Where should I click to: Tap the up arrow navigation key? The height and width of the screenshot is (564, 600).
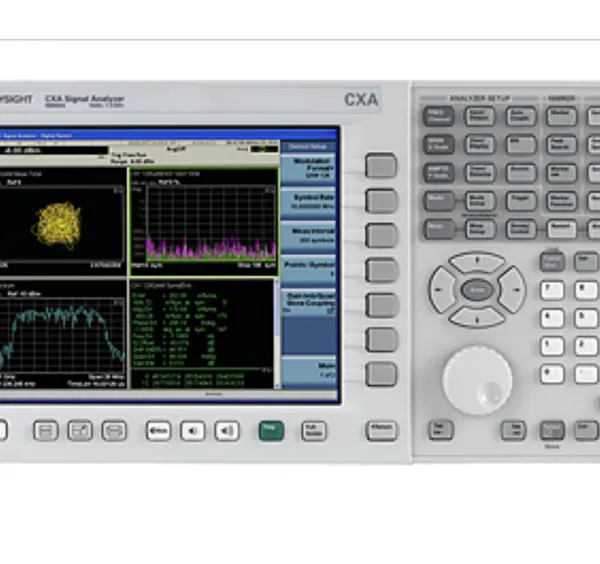click(x=477, y=262)
